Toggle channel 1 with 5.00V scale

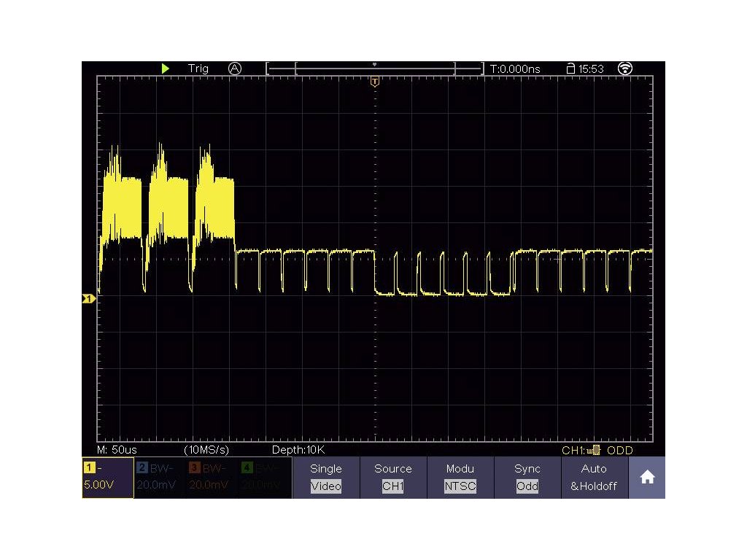[108, 478]
